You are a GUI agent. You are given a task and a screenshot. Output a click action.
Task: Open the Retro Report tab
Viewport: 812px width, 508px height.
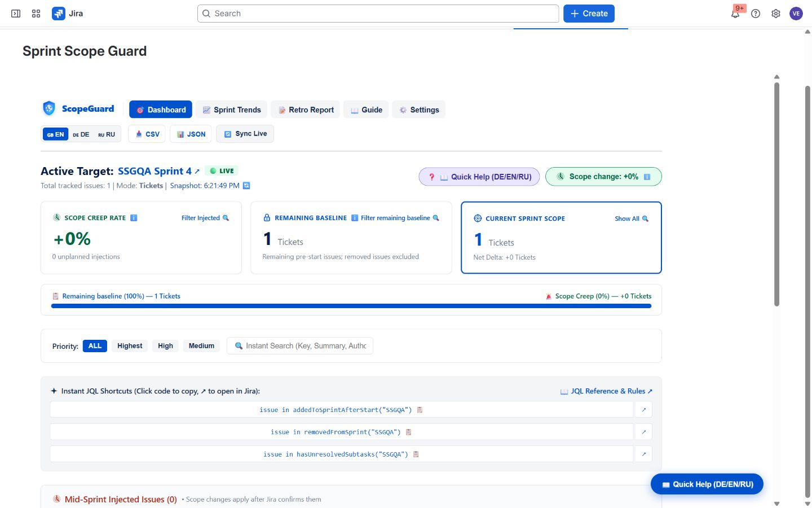point(306,110)
